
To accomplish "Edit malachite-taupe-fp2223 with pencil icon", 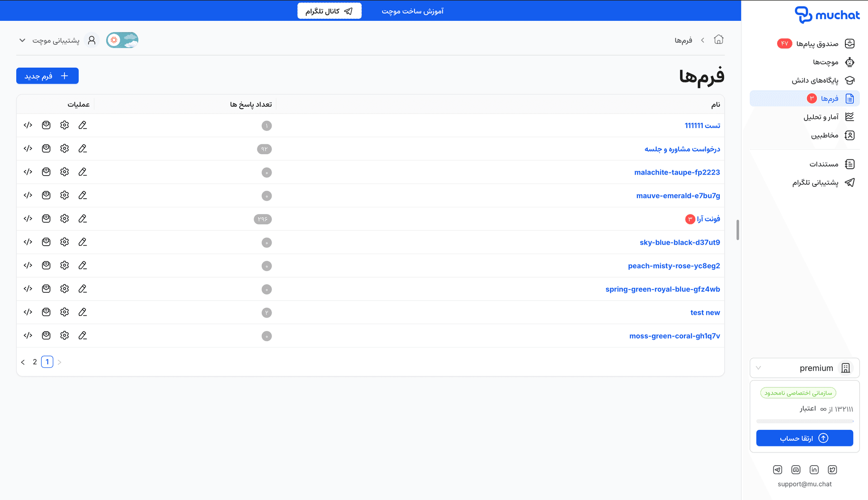I will pyautogui.click(x=82, y=172).
